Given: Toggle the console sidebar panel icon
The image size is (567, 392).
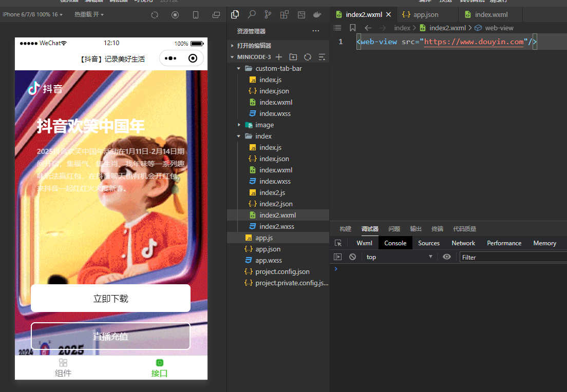Looking at the screenshot, I should [338, 257].
